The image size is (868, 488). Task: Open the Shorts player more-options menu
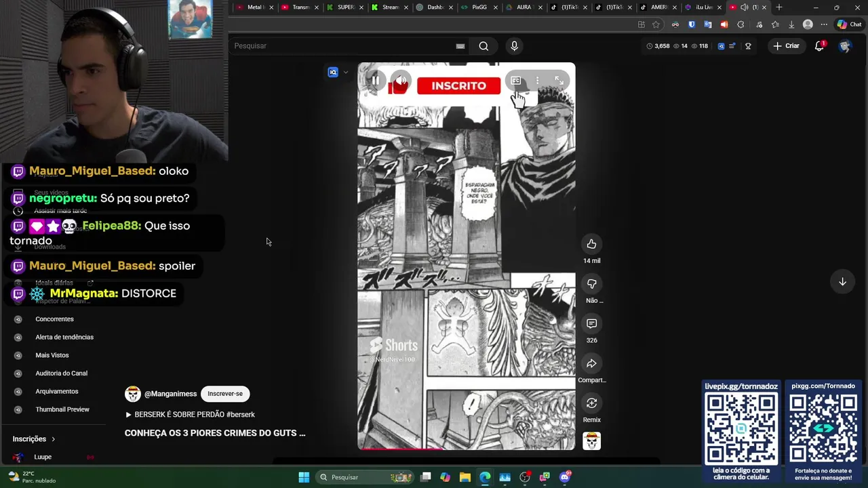(x=537, y=81)
